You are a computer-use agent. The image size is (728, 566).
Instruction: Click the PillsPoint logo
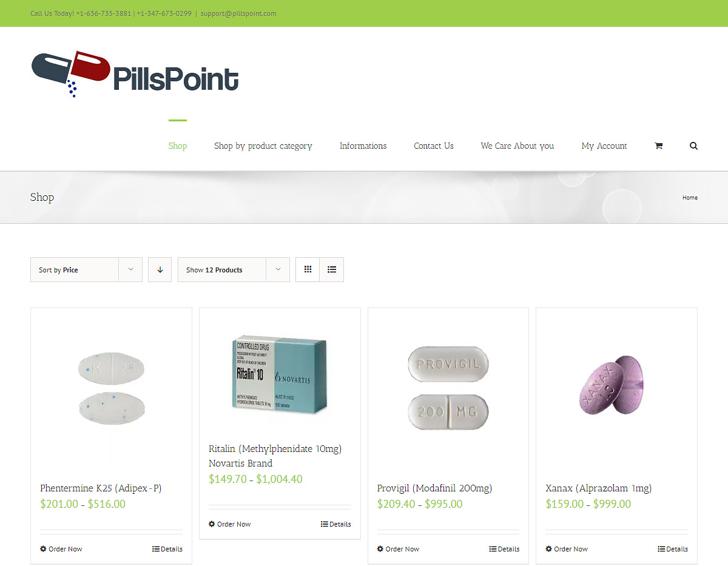coord(135,75)
